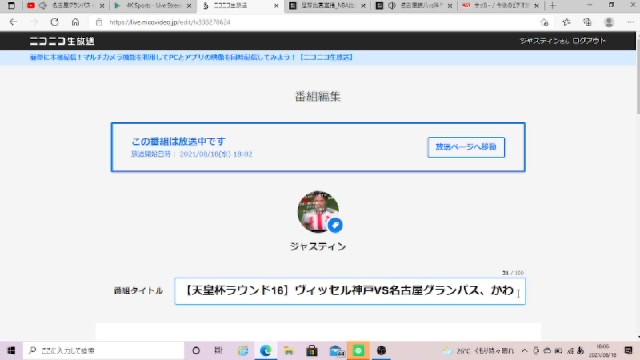Open Cortana circle icon on taskbar
The height and width of the screenshot is (360, 640).
(x=196, y=350)
